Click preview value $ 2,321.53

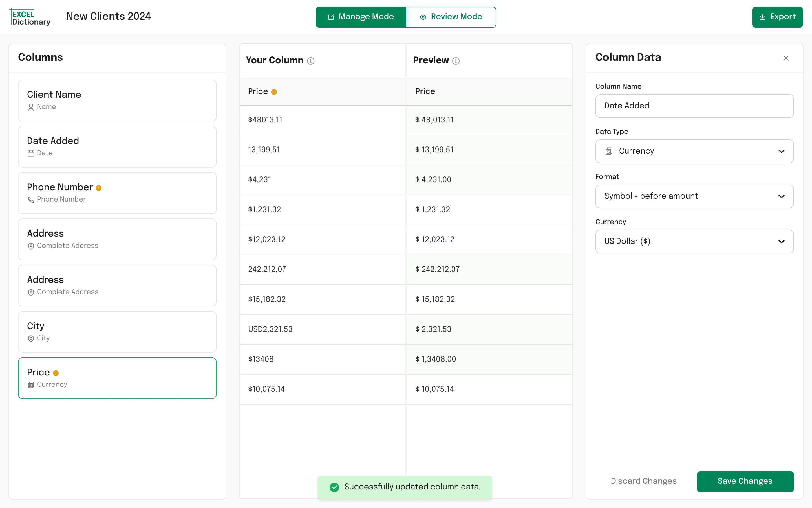433,329
